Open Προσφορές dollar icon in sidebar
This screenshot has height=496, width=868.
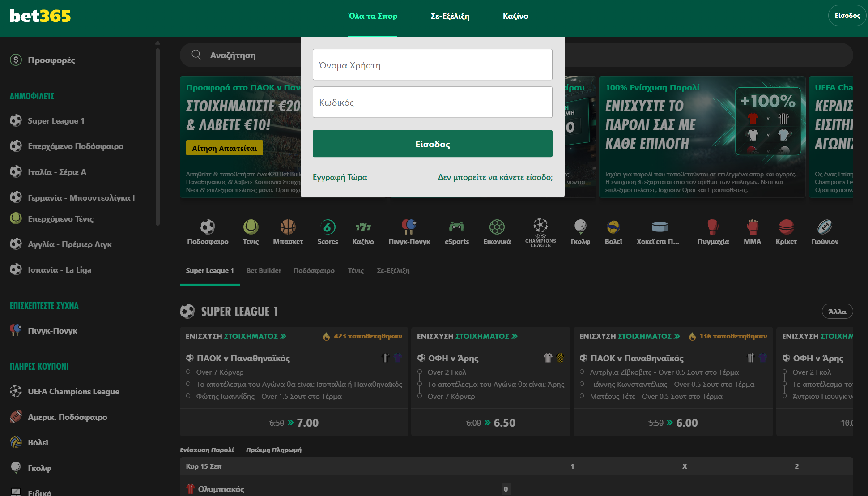(x=16, y=60)
